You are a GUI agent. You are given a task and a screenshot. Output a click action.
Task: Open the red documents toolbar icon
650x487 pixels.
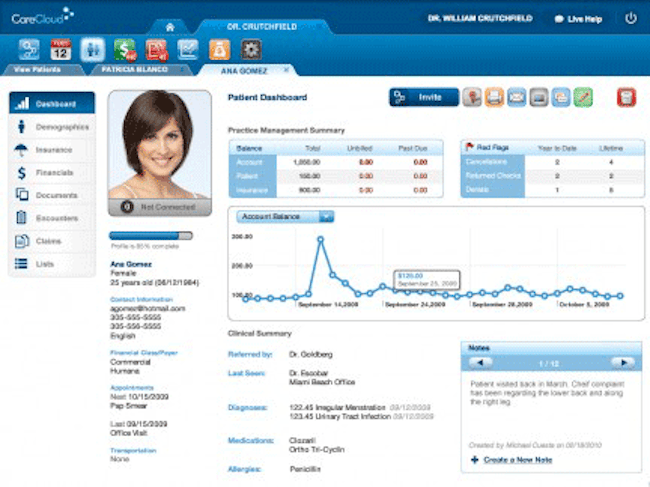(x=157, y=50)
